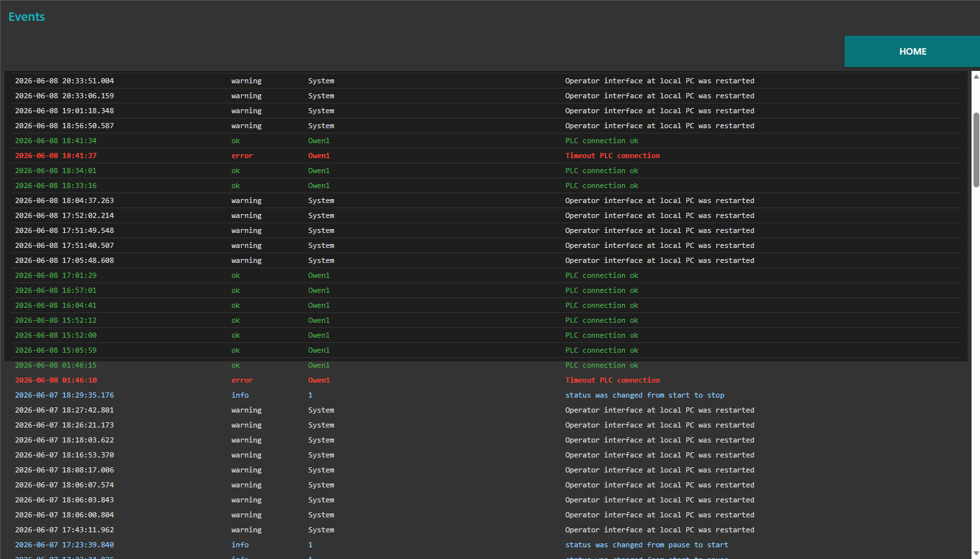
Task: Click Owen1 source in the 18:41:27 row
Action: click(x=319, y=156)
